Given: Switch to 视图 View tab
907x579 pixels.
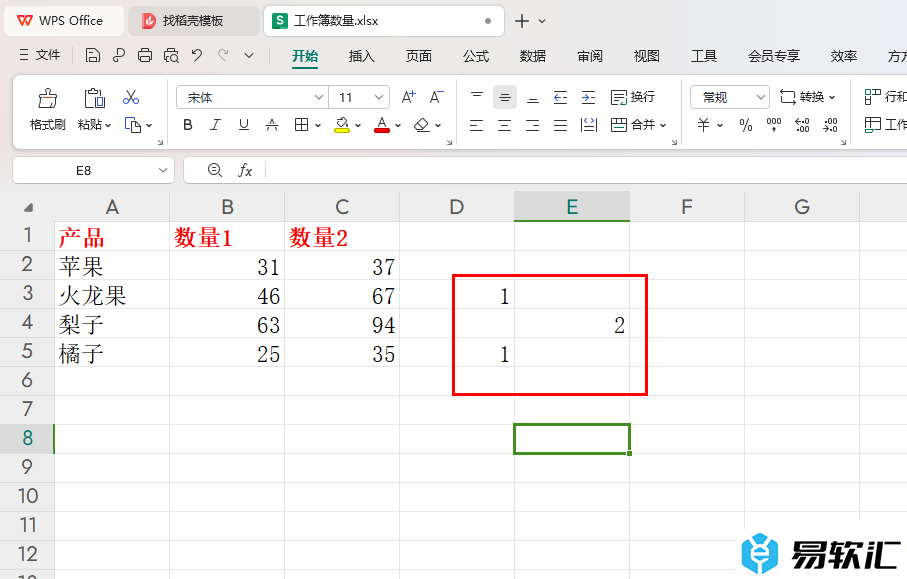Looking at the screenshot, I should pos(646,56).
